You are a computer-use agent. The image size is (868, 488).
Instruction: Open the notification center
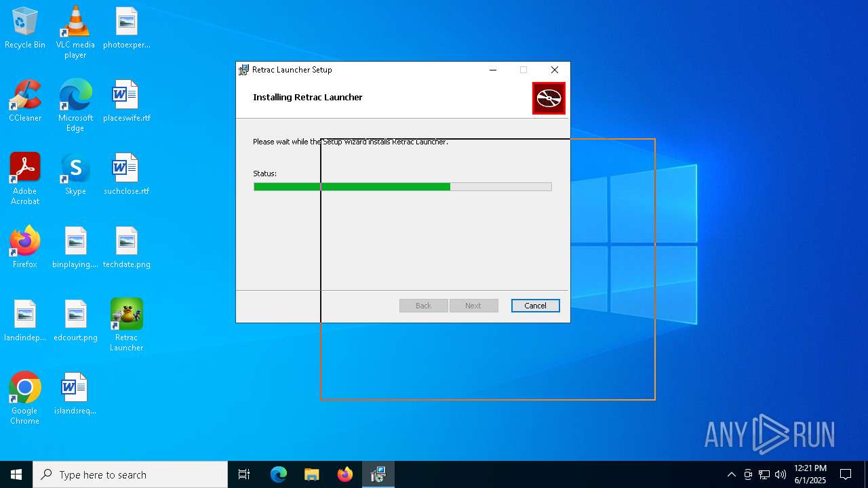[x=846, y=474]
